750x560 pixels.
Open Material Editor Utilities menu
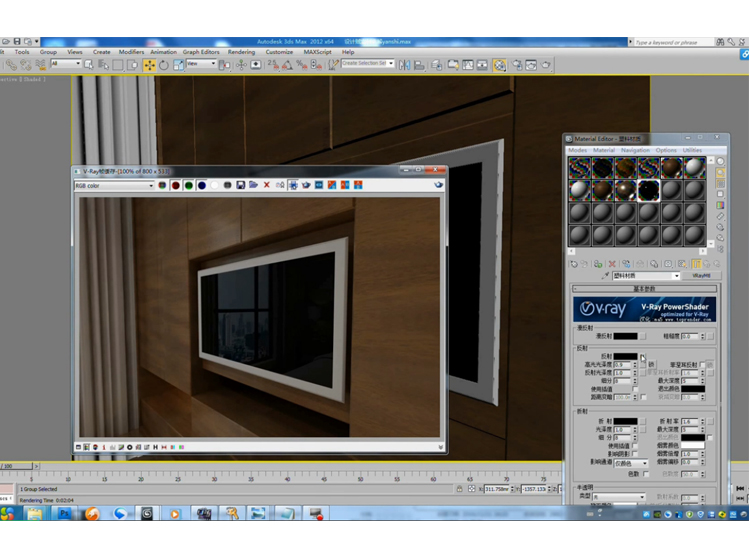click(692, 150)
